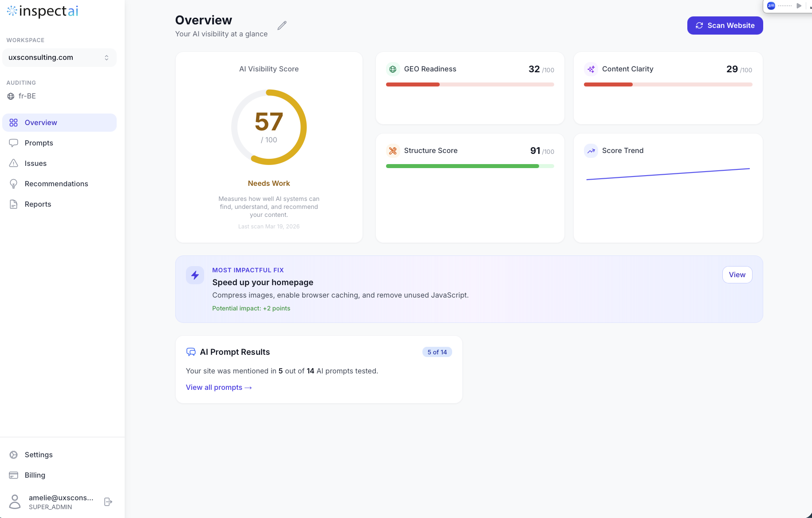Select the Overview menu item

pyautogui.click(x=59, y=123)
